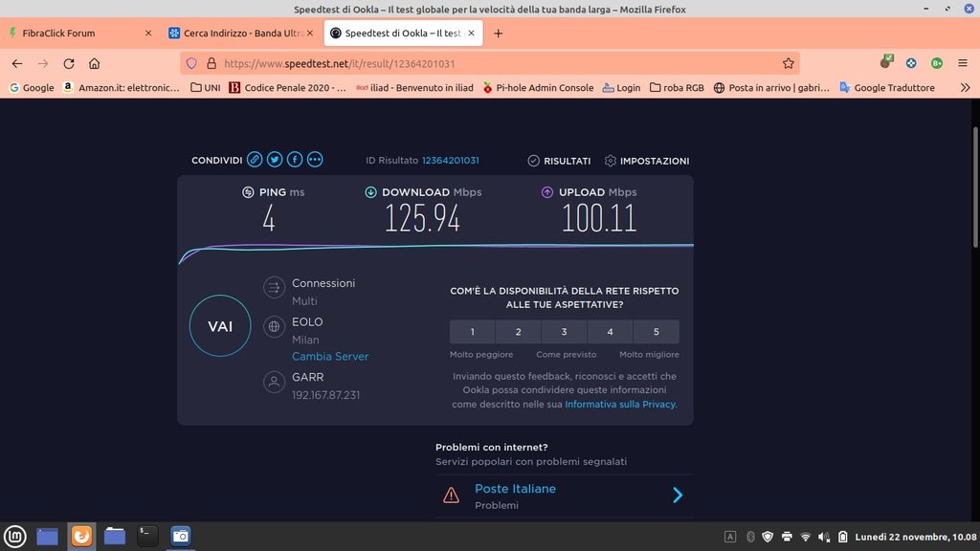Open Wi-Fi network tray icon
Screen dimensions: 980x551
point(806,537)
